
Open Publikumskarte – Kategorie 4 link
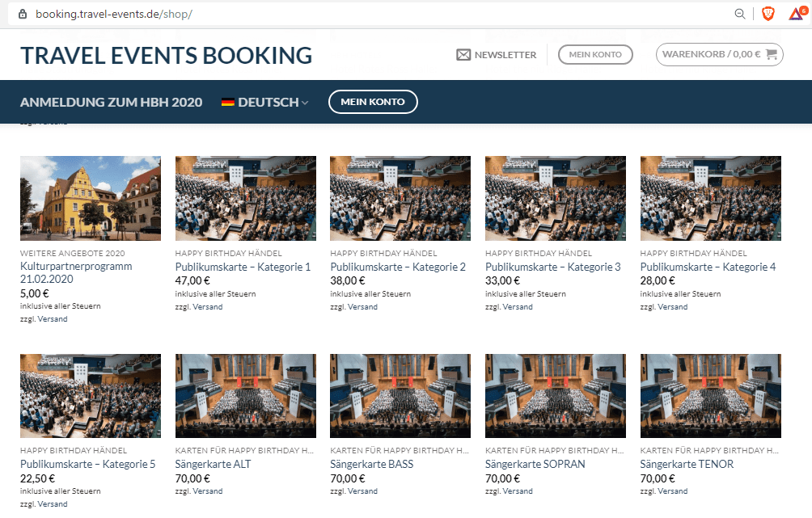click(x=708, y=267)
